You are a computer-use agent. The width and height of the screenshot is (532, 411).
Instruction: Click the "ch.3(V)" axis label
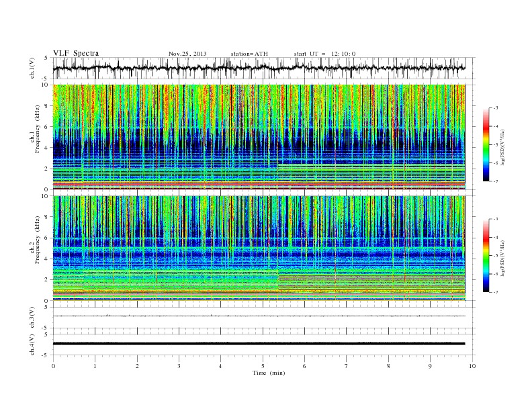32,318
